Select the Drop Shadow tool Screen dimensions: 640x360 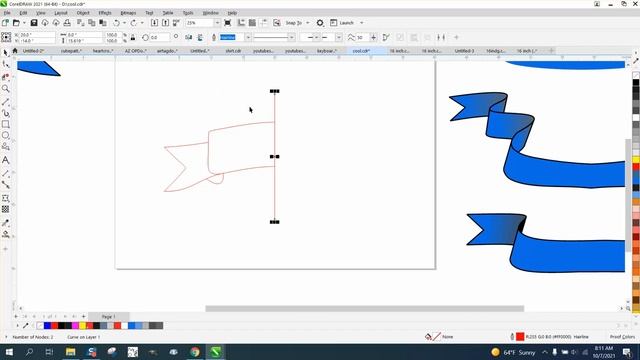tap(5, 198)
